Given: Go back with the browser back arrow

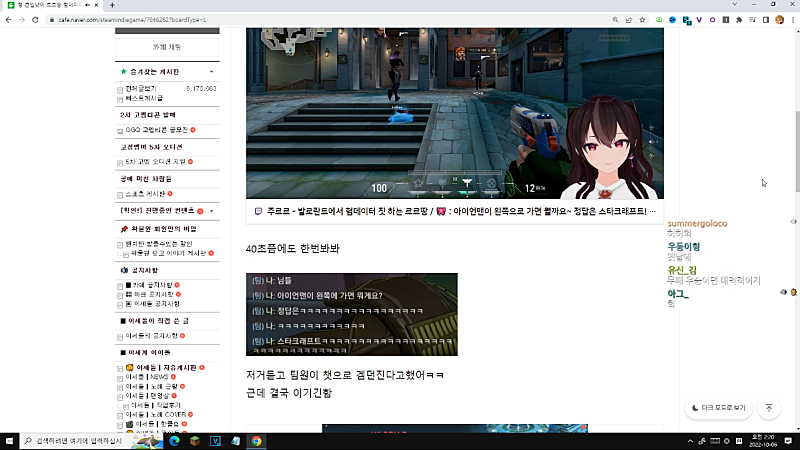Looking at the screenshot, I should (x=9, y=19).
